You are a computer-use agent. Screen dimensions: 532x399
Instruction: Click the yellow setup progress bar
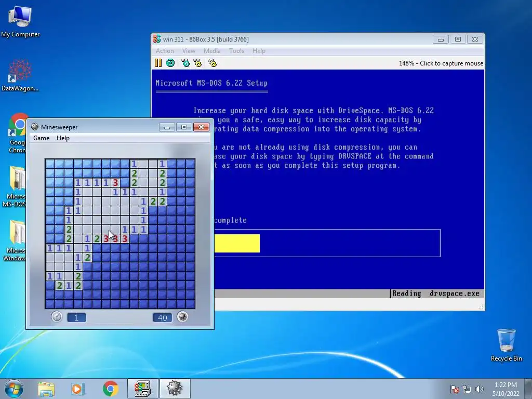(237, 243)
